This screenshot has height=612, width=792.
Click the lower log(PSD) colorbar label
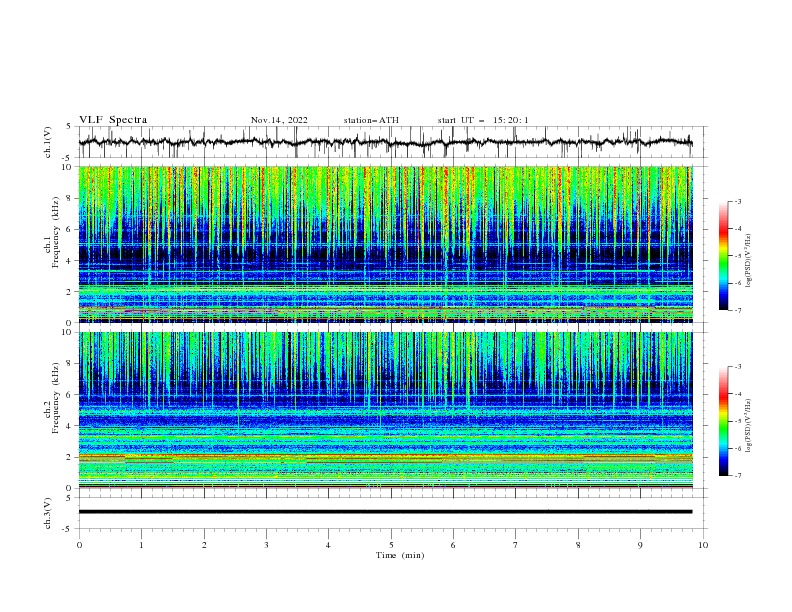pos(748,425)
